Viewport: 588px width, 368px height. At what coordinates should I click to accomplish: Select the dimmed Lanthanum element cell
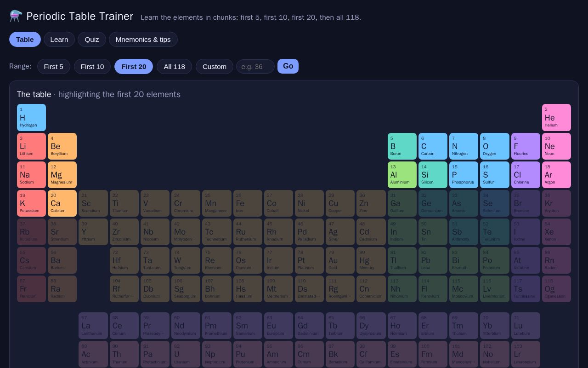tap(93, 326)
